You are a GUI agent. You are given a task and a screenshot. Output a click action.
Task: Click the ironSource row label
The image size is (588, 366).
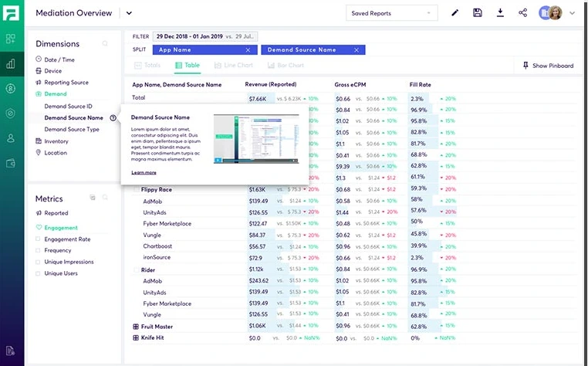[157, 258]
